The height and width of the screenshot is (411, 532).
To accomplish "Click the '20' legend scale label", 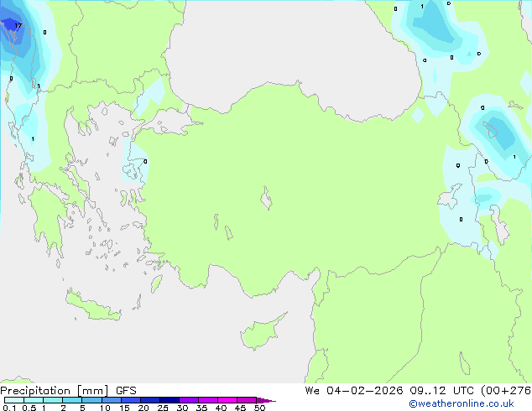I will (x=143, y=408).
